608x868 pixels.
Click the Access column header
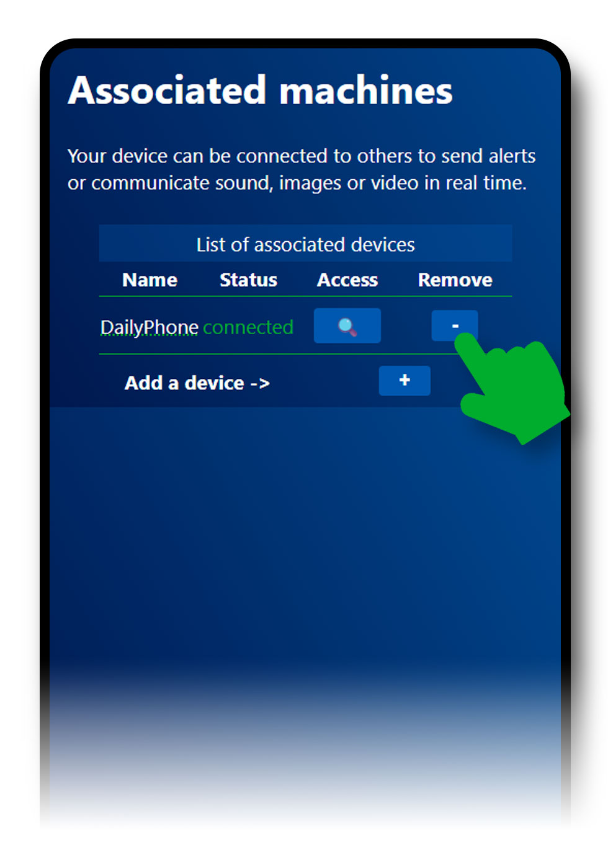point(347,280)
